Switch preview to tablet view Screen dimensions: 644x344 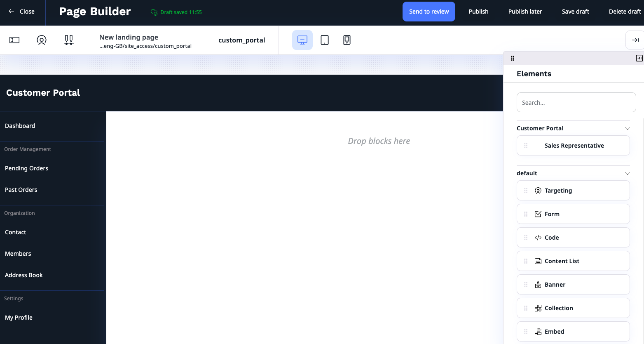325,40
